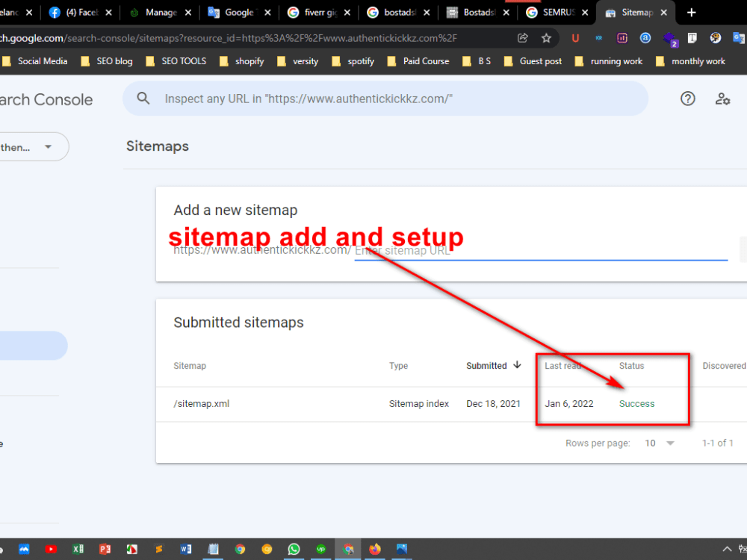Click the Discovered column header
This screenshot has width=747, height=560.
pyautogui.click(x=724, y=366)
